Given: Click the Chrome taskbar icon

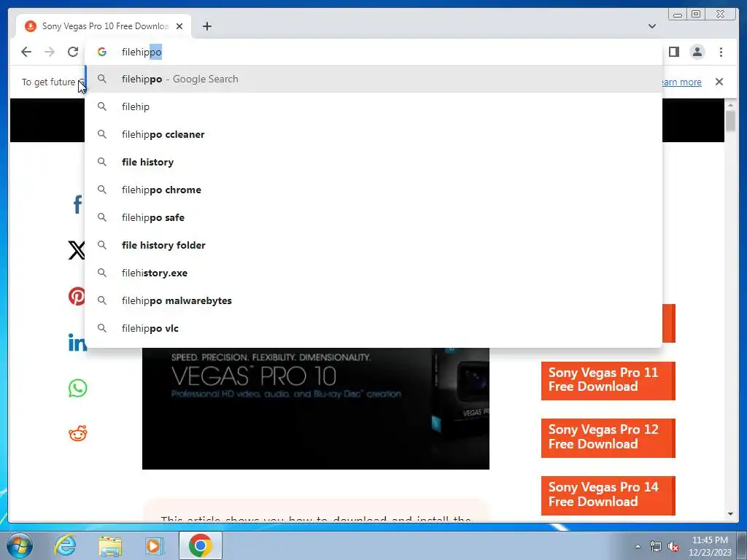Looking at the screenshot, I should point(201,545).
